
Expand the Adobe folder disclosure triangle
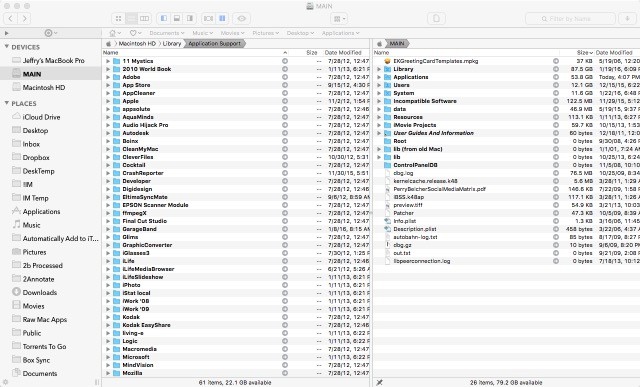coord(108,77)
